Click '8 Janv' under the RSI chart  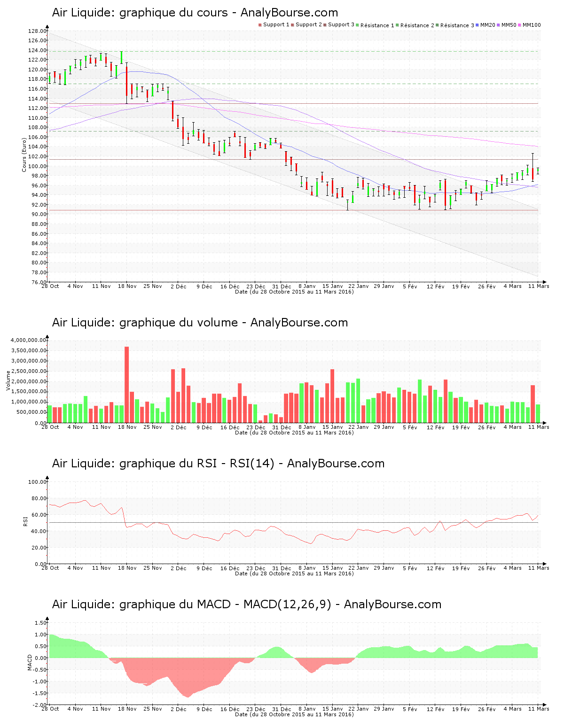click(307, 568)
